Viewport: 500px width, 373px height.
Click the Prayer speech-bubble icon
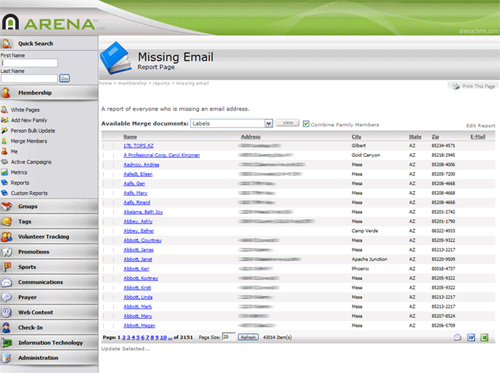pos(6,297)
